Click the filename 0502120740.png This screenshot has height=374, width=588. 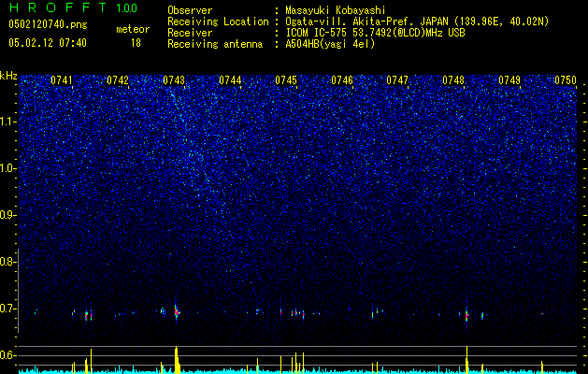(48, 24)
